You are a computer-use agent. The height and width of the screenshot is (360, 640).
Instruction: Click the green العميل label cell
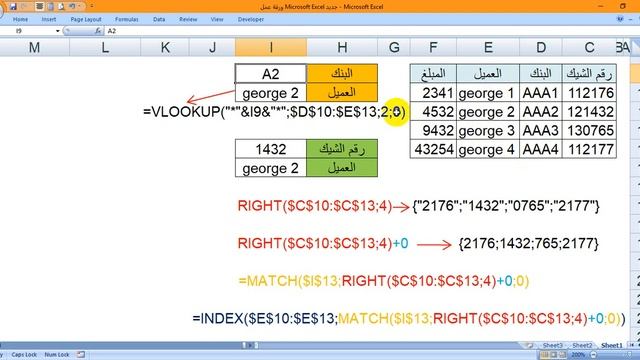click(x=342, y=168)
